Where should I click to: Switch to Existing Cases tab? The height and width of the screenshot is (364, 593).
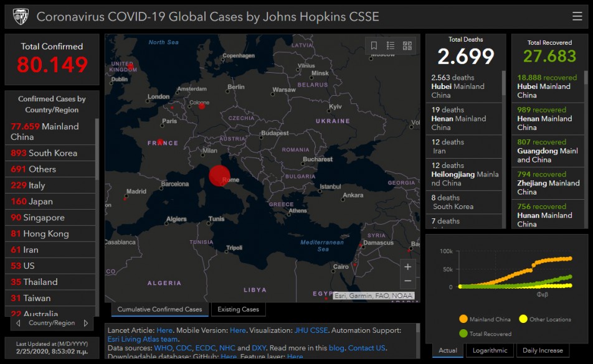pos(238,309)
